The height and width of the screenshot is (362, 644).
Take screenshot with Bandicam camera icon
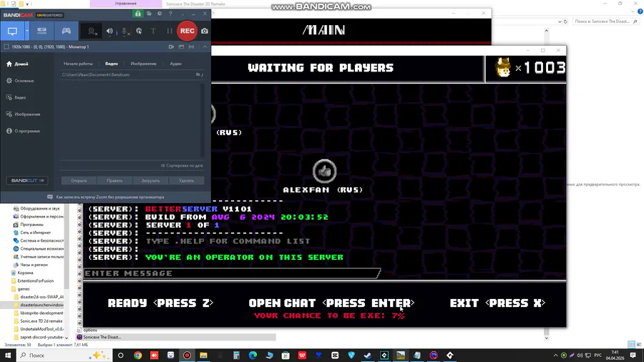tap(205, 31)
